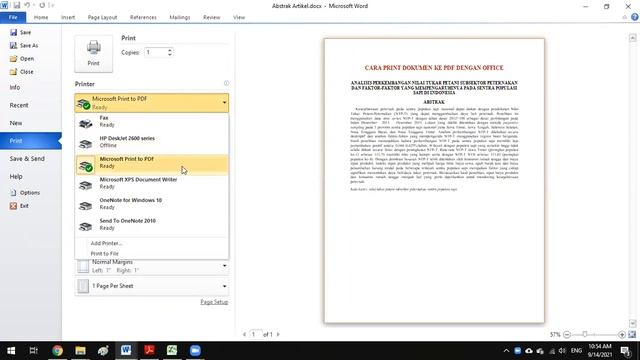640x360 pixels.
Task: Select Microsoft Print to PDF in list
Action: click(x=151, y=164)
